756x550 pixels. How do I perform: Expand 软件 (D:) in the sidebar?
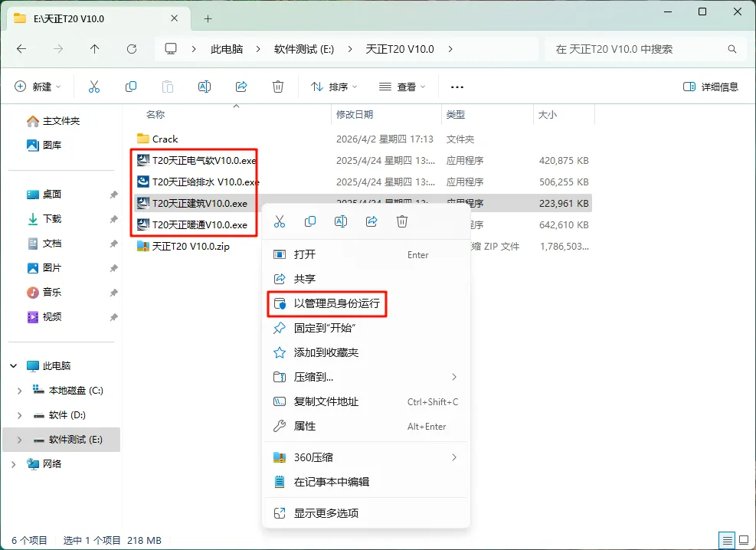click(x=19, y=415)
